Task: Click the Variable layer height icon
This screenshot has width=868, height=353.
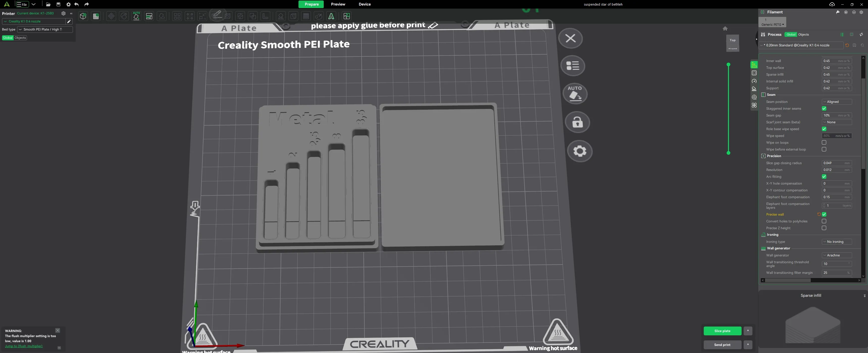Action: click(x=306, y=16)
